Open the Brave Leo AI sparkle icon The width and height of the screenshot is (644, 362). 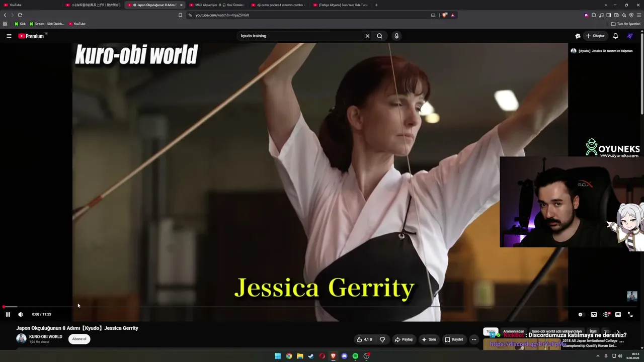[x=624, y=15]
